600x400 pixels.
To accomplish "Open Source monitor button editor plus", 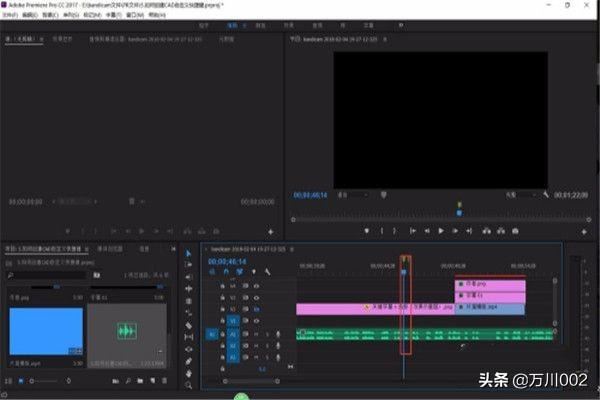I will click(x=271, y=232).
